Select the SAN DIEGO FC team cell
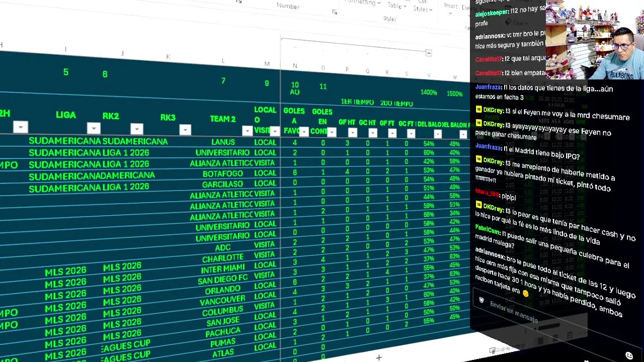The image size is (644, 362). 223,280
